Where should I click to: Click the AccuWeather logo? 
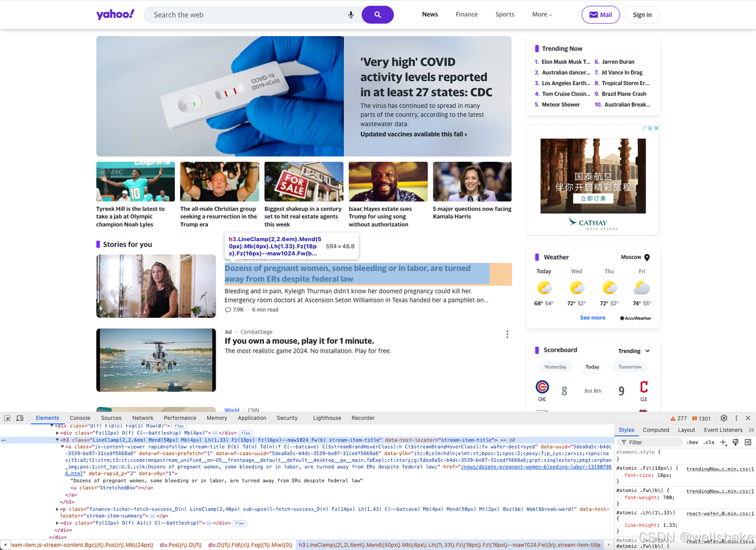(x=636, y=318)
